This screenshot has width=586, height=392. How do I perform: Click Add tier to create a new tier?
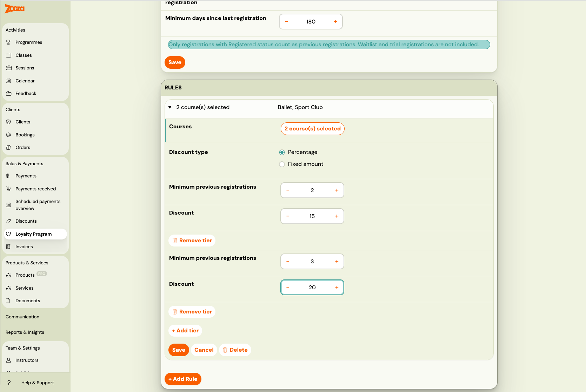tap(185, 330)
